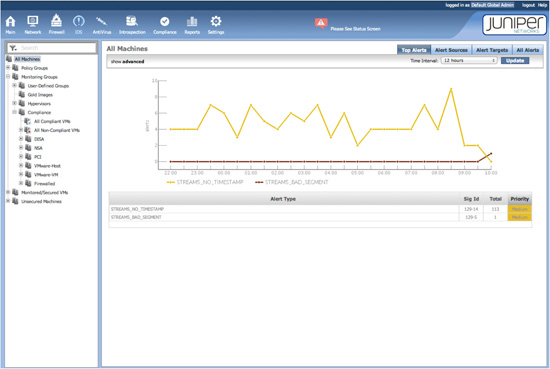
Task: Select the STREAMS_BAD_SEGMENT alert row
Action: tap(320, 217)
